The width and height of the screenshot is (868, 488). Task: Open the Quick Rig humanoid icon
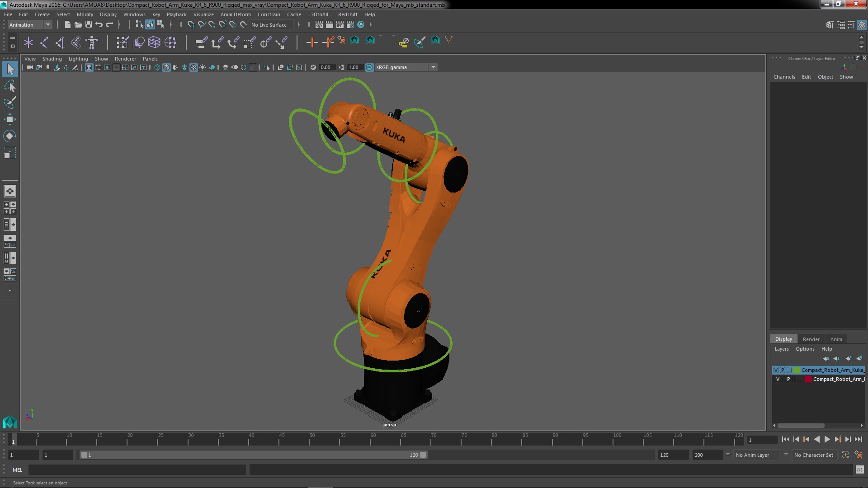click(92, 42)
